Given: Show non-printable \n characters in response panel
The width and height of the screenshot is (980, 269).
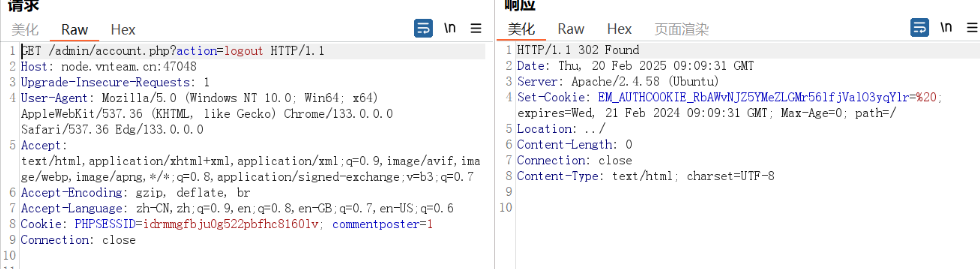Looking at the screenshot, I should click(x=946, y=28).
